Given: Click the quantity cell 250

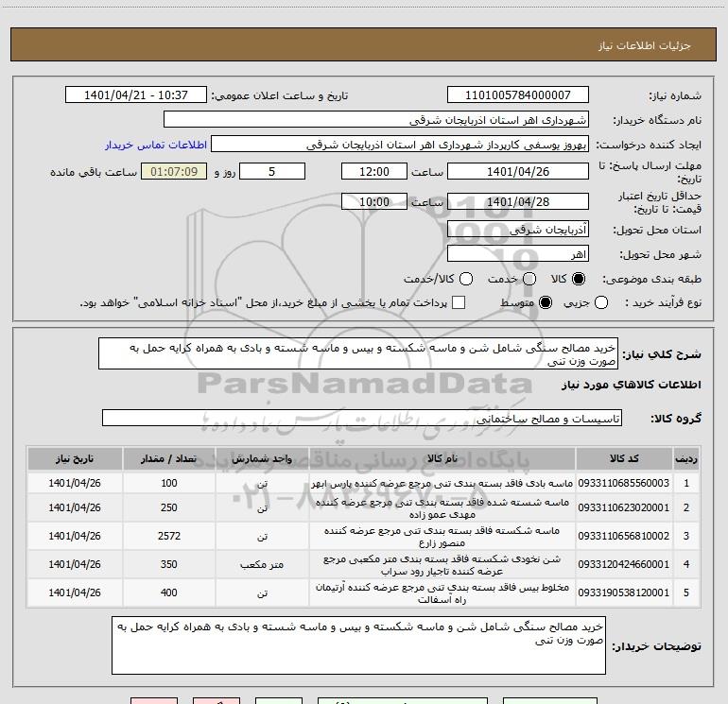Looking at the screenshot, I should (169, 507).
